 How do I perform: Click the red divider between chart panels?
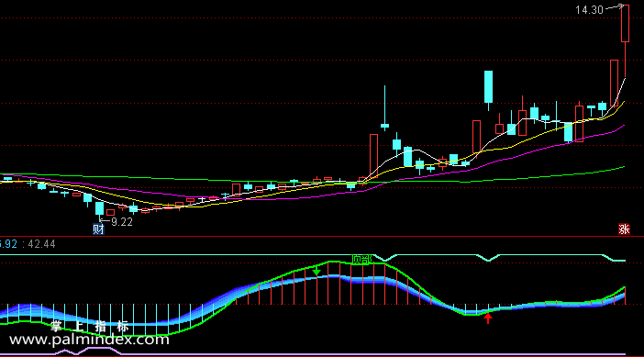(322, 236)
